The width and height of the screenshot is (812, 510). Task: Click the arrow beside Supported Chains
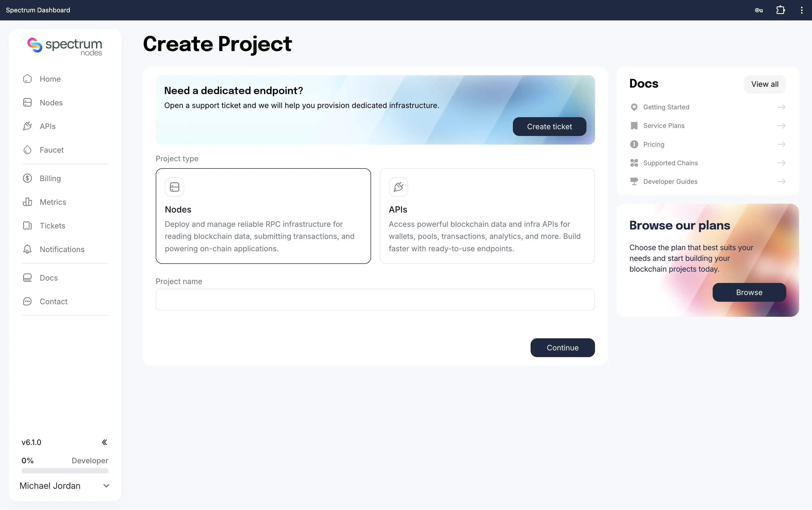781,163
